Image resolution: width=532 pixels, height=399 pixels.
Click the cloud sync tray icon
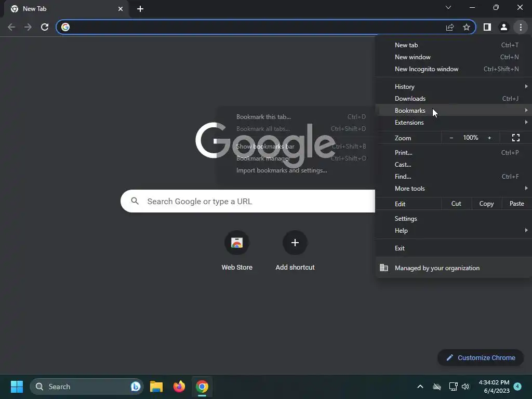[437, 387]
